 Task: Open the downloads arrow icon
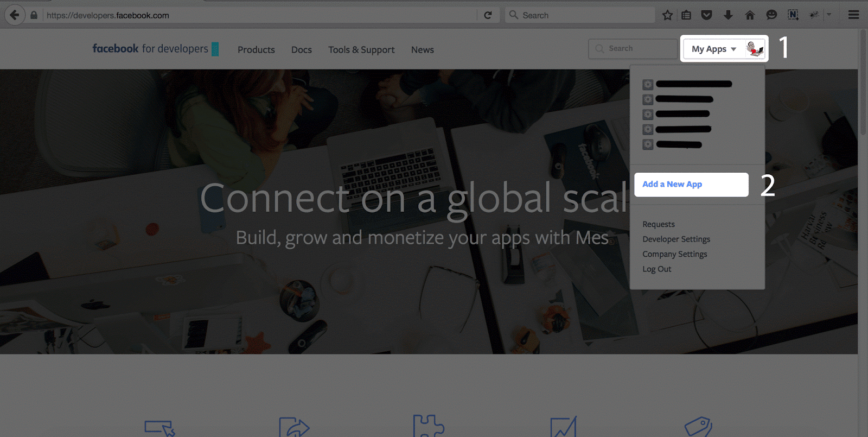point(728,15)
